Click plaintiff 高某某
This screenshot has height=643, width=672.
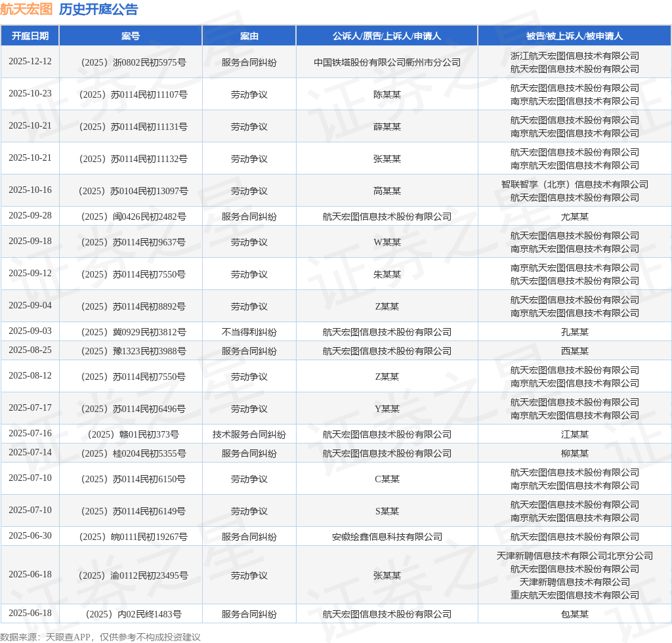pos(387,191)
